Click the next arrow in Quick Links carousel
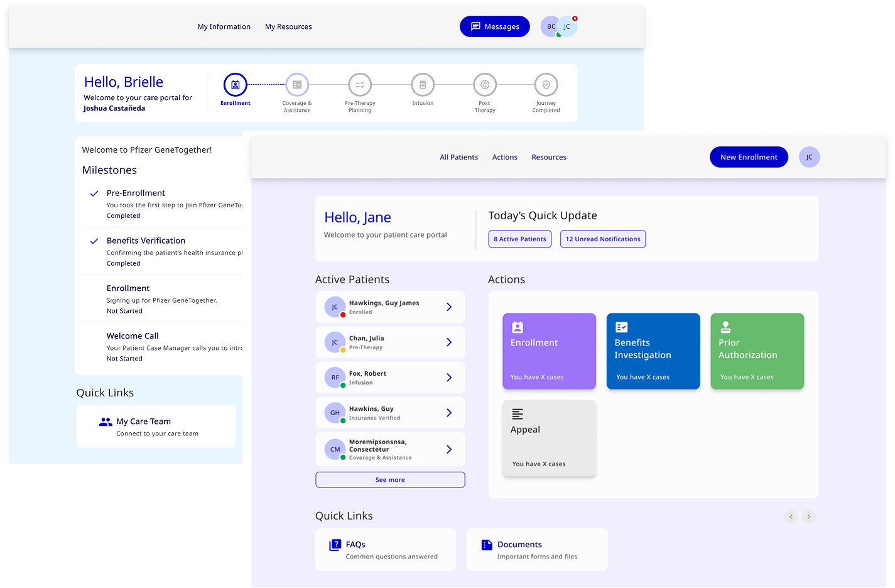895x588 pixels. [x=809, y=516]
